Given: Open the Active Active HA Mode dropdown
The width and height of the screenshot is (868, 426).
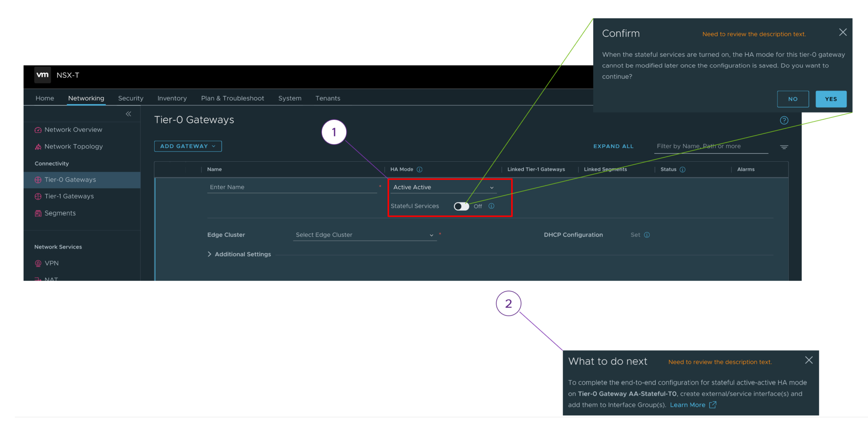Looking at the screenshot, I should click(x=443, y=187).
